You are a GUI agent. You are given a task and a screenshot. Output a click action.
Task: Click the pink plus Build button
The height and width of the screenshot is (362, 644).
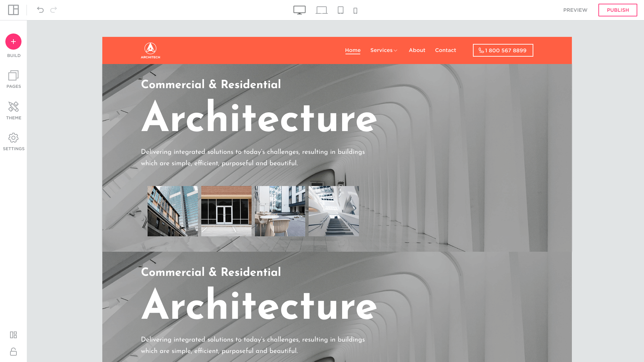pyautogui.click(x=13, y=42)
